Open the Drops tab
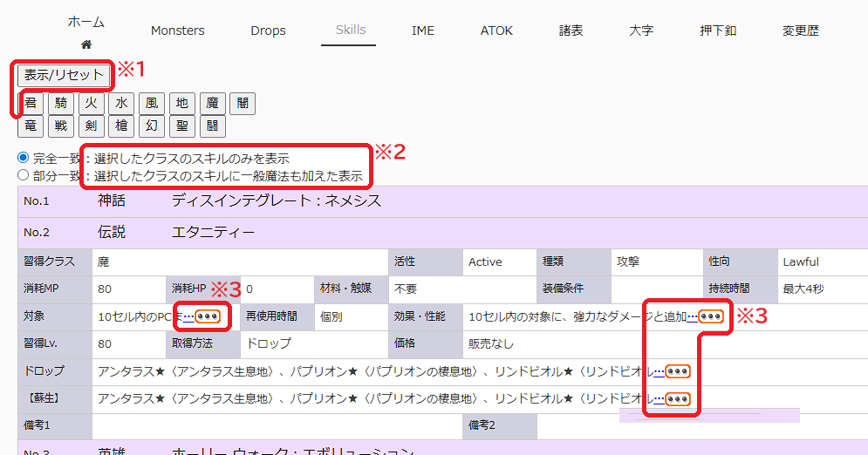The image size is (868, 455). tap(268, 31)
